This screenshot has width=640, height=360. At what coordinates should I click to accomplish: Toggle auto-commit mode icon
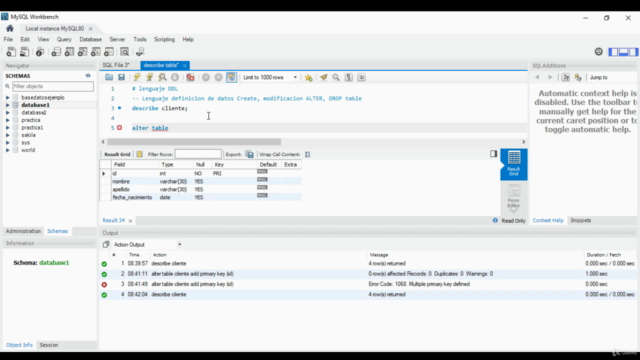pyautogui.click(x=231, y=77)
